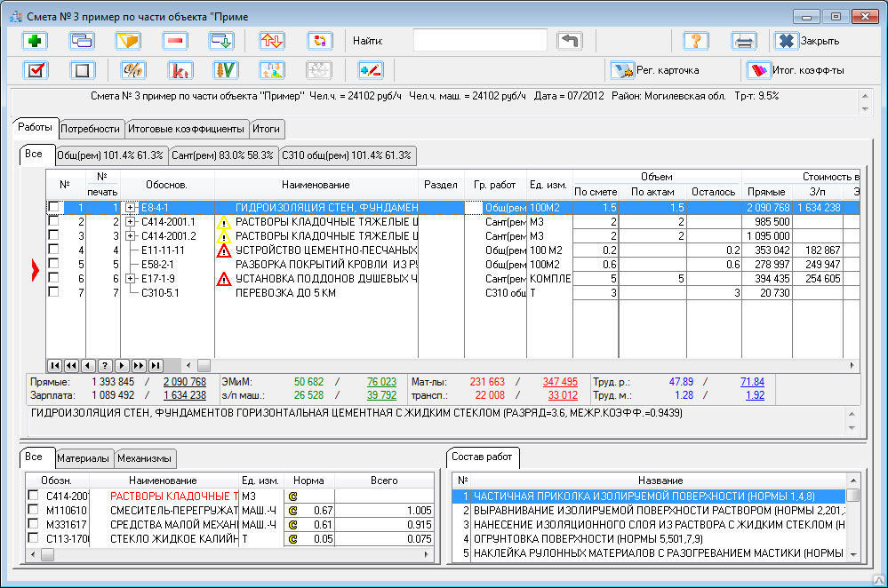Viewport: 888px width, 588px height.
Task: Enable checkbox next to resource М110610
Action: [x=33, y=510]
